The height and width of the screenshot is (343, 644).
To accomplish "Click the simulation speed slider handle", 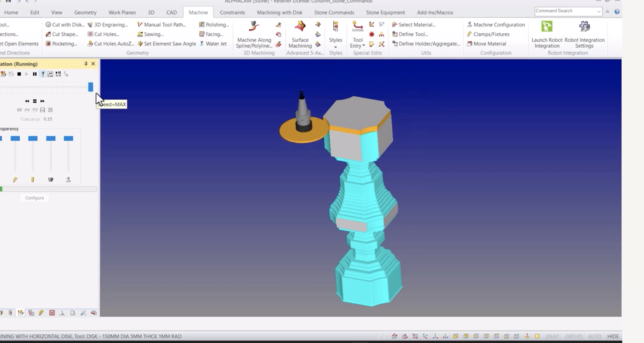I will pos(91,87).
